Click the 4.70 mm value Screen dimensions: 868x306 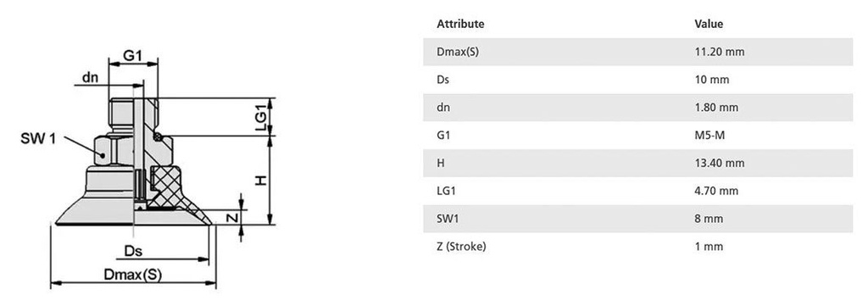point(716,191)
